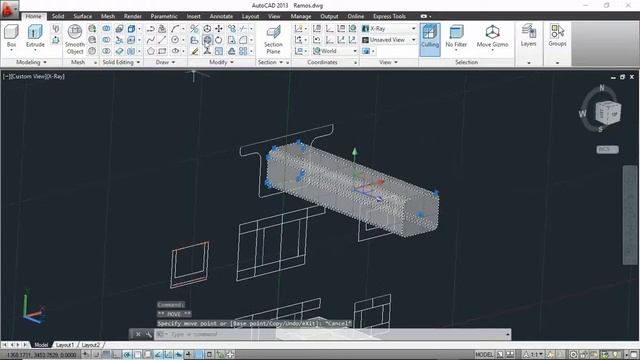Click the Move Gizmo button
Viewport: 640px width, 360px height.
pyautogui.click(x=492, y=36)
